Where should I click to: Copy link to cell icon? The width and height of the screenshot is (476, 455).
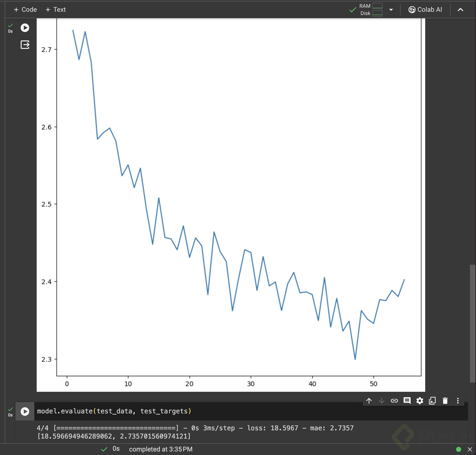tap(394, 401)
